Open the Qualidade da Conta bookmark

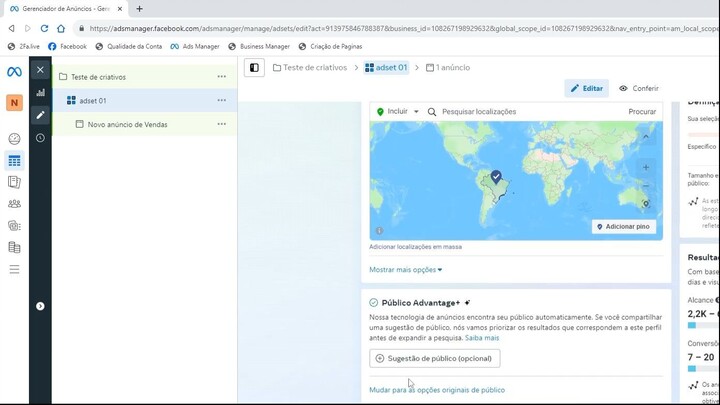129,46
